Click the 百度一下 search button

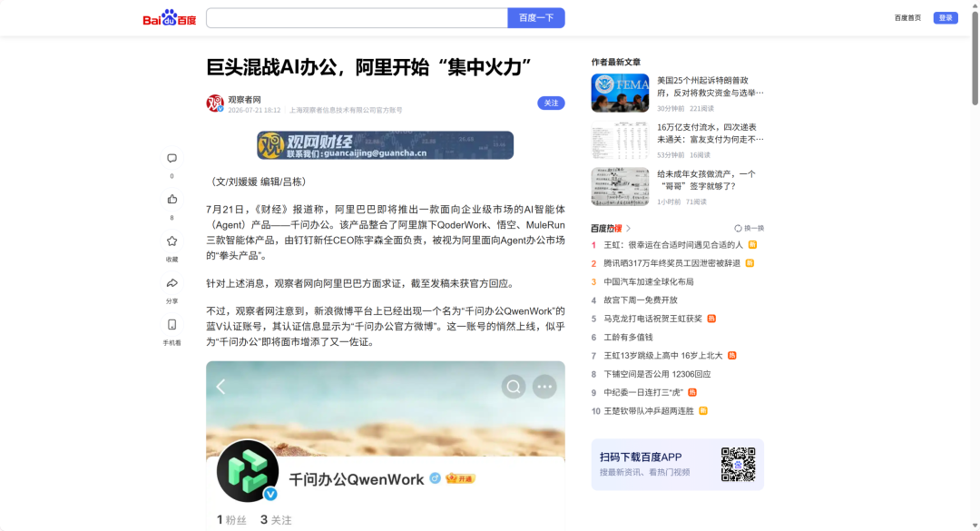(536, 17)
